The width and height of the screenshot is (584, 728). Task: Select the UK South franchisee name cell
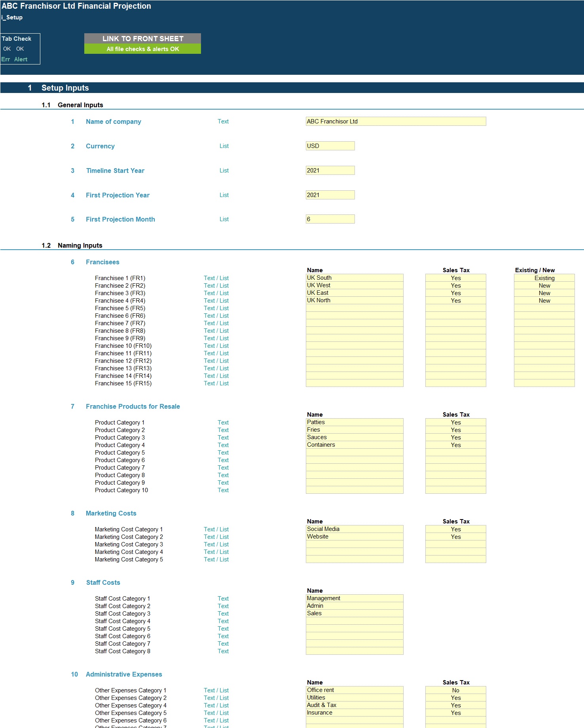pyautogui.click(x=355, y=278)
